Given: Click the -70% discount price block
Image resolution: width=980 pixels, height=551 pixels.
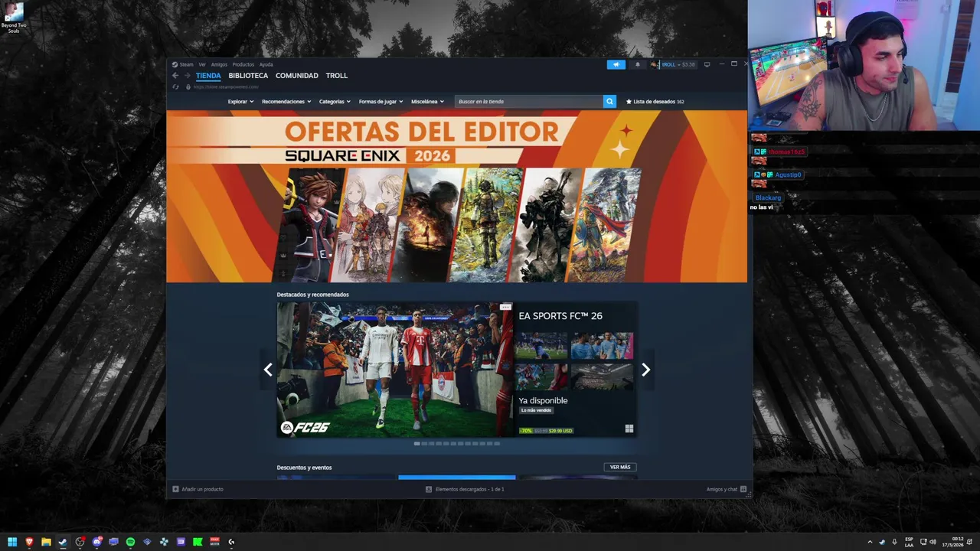Looking at the screenshot, I should [x=546, y=430].
